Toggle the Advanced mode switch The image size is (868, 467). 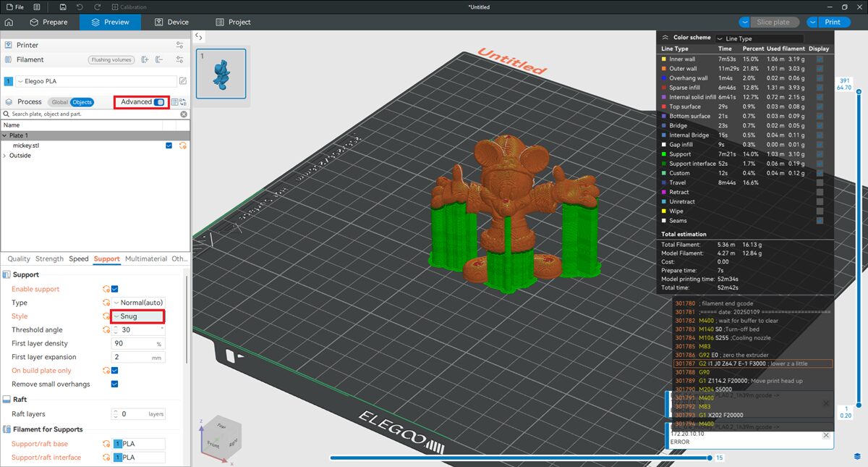(159, 102)
